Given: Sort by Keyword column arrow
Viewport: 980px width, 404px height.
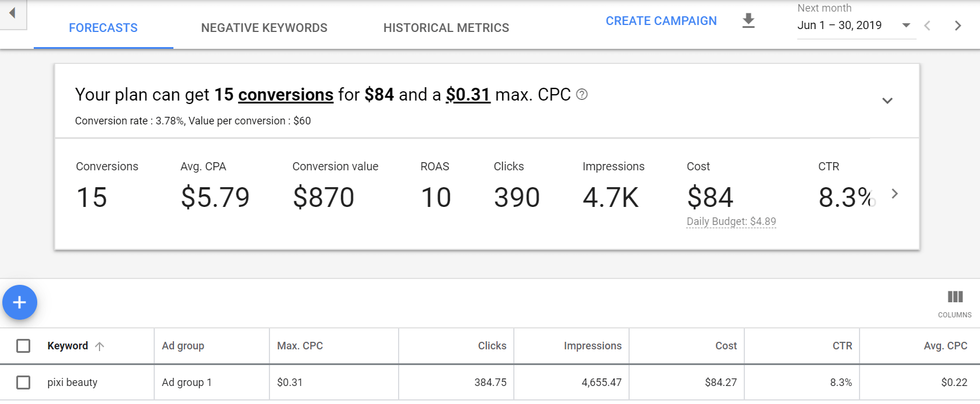Looking at the screenshot, I should pos(100,346).
